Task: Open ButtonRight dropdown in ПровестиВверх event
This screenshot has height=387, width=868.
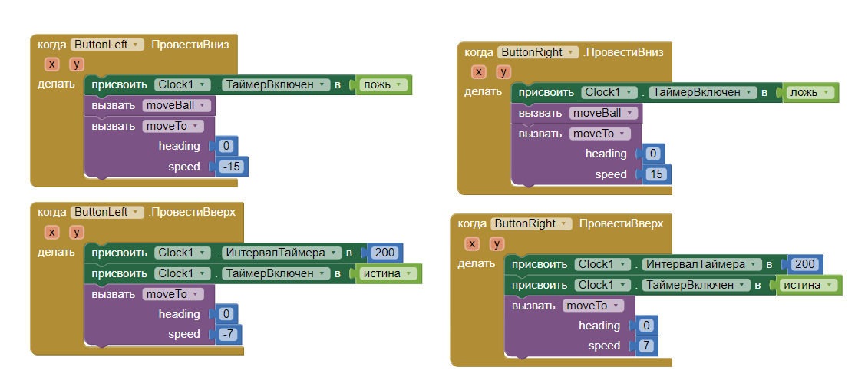Action: pos(565,223)
